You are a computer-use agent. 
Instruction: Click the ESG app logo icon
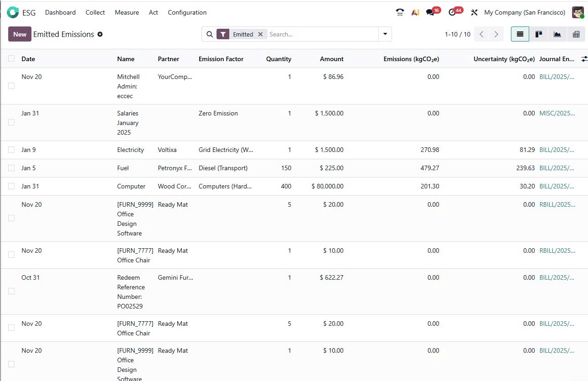tap(13, 12)
